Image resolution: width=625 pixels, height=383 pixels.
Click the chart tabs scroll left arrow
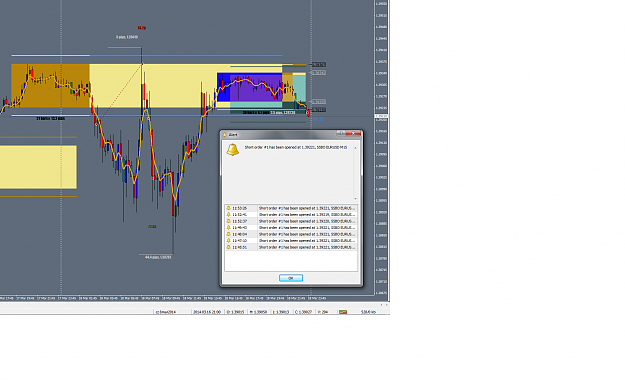(x=381, y=305)
